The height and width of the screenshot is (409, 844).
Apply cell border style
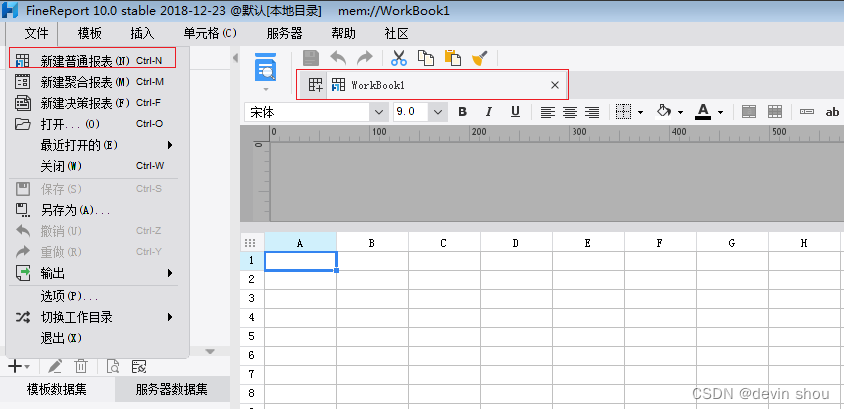[623, 112]
